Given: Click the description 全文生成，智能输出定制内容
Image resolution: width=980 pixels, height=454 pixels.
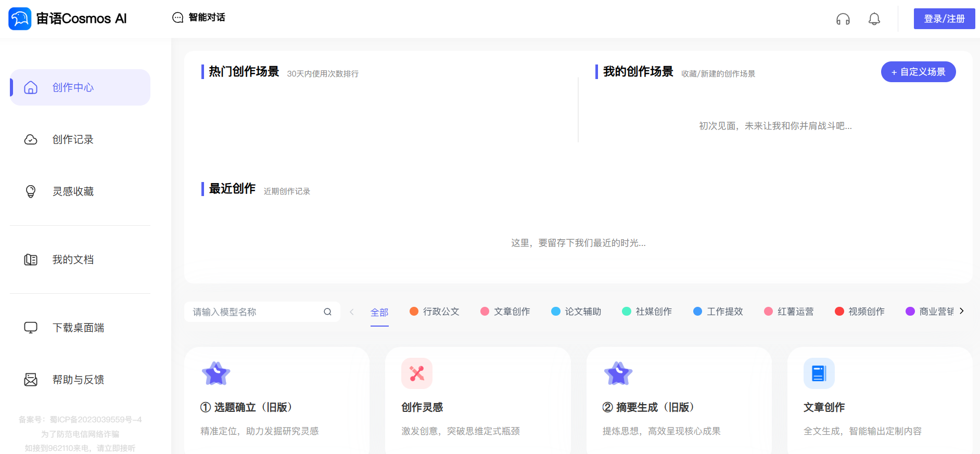Looking at the screenshot, I should click(x=862, y=431).
